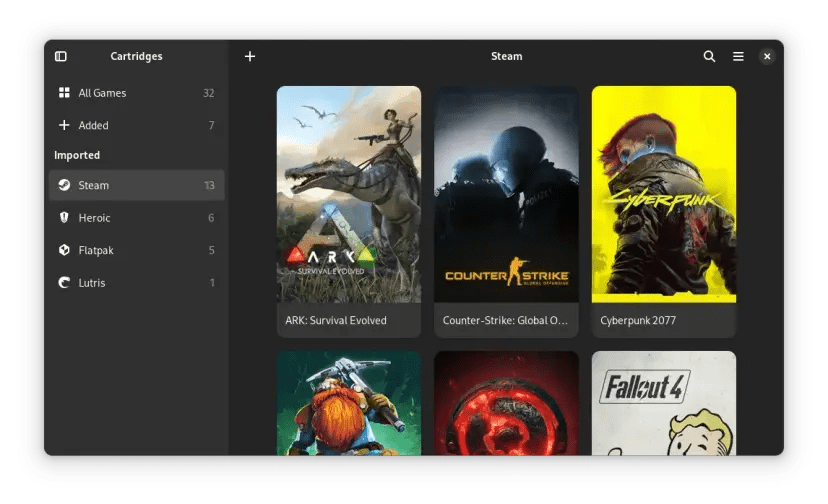
Task: Select the Steam source label
Action: pos(93,185)
